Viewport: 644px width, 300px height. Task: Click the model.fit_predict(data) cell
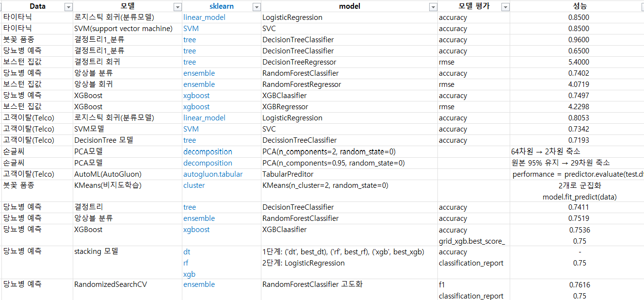point(580,197)
